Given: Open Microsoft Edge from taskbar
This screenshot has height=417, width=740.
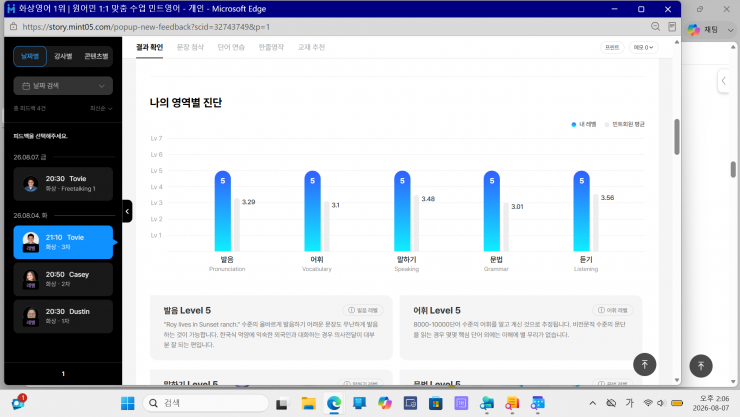Looking at the screenshot, I should tap(334, 403).
